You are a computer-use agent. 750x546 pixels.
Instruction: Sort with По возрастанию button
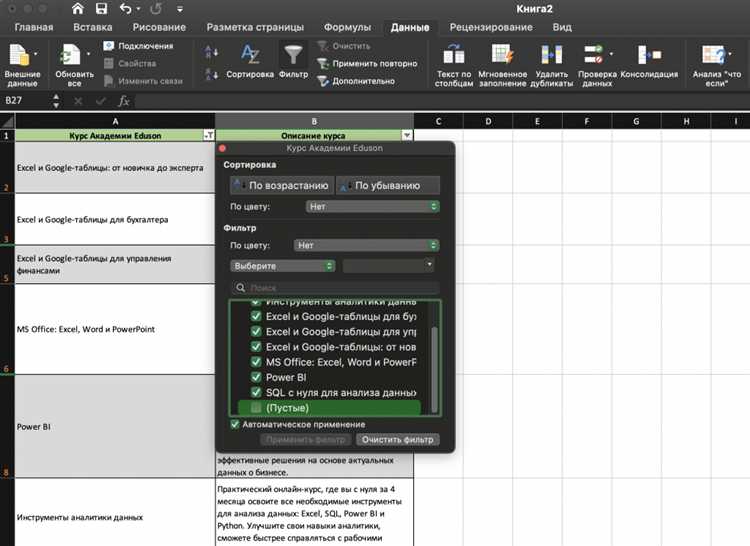click(x=282, y=186)
